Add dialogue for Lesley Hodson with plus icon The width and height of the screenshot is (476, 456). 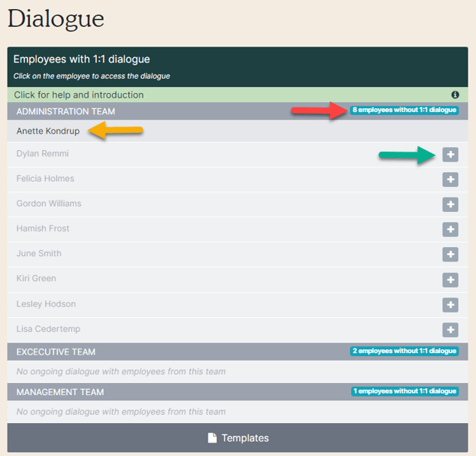click(450, 304)
